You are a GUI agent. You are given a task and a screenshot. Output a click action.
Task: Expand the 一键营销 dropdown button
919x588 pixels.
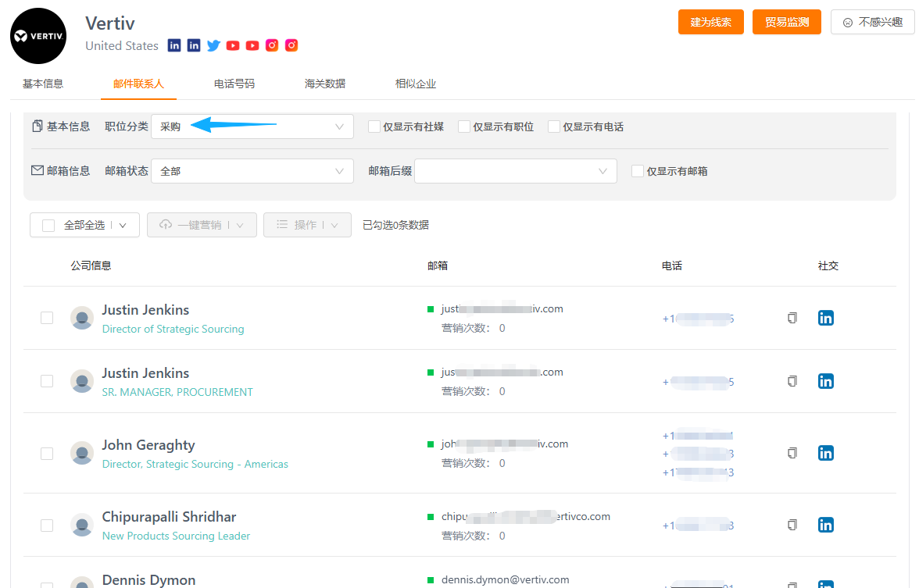coord(202,225)
